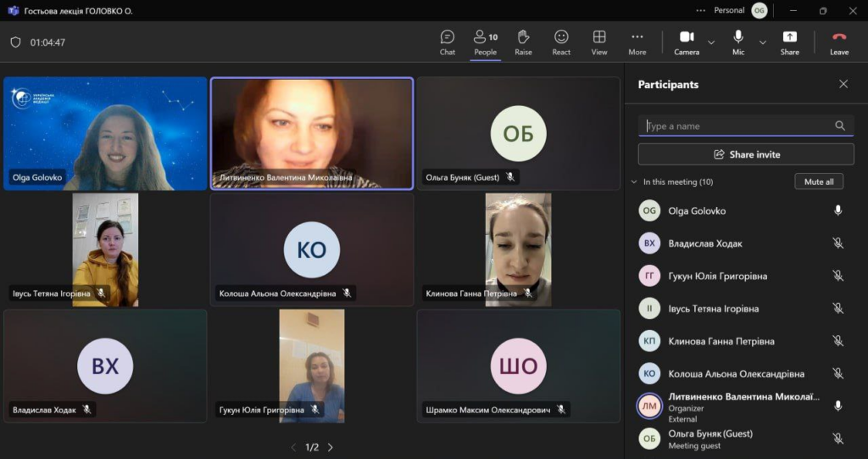
Task: Close the Participants panel
Action: [843, 84]
